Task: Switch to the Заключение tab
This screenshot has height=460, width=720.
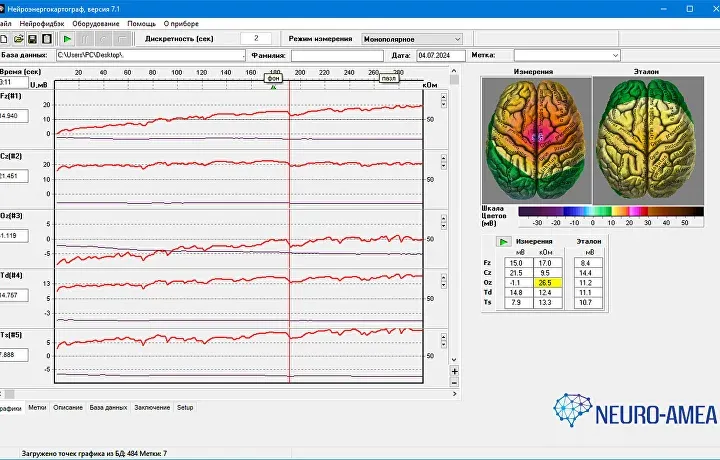Action: pos(152,408)
